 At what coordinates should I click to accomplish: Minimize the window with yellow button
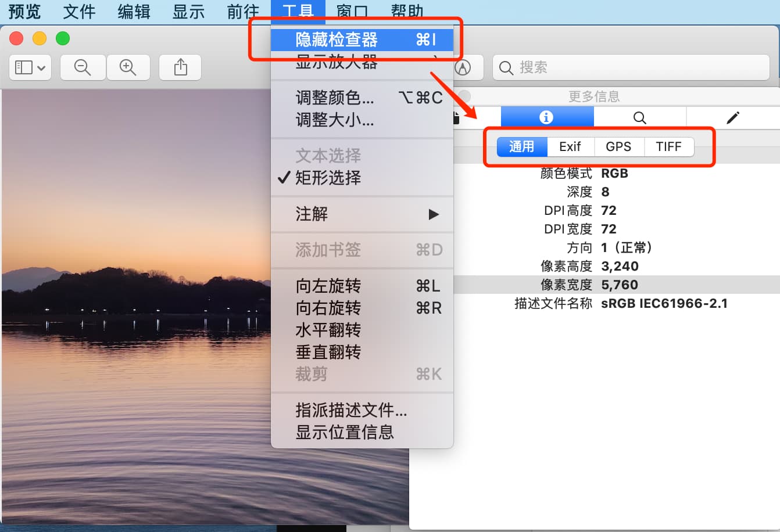click(40, 38)
